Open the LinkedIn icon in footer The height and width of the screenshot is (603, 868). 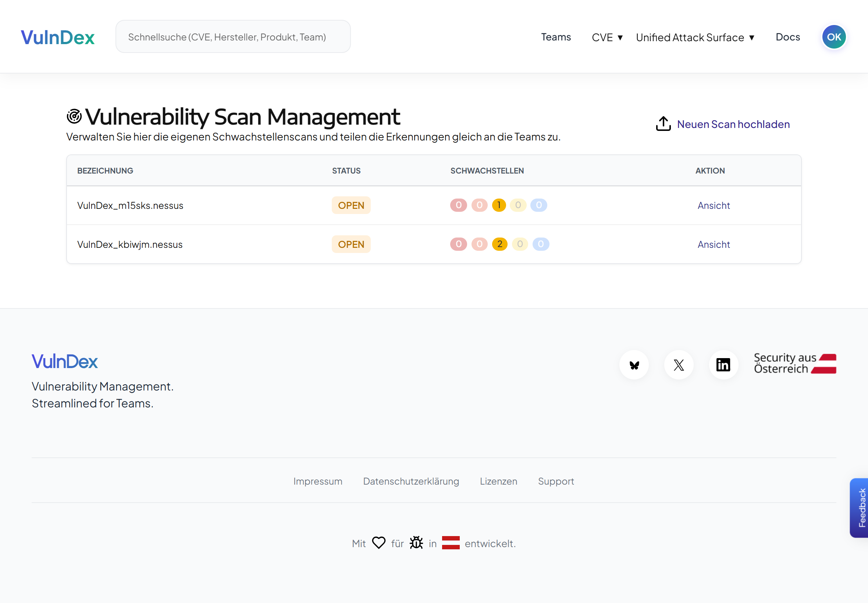pyautogui.click(x=723, y=365)
